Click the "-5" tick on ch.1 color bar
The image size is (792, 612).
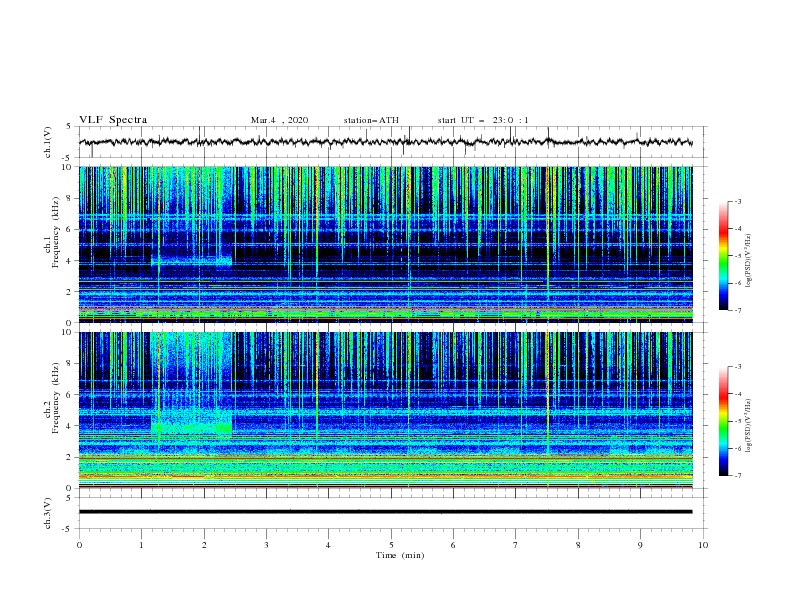click(x=737, y=256)
